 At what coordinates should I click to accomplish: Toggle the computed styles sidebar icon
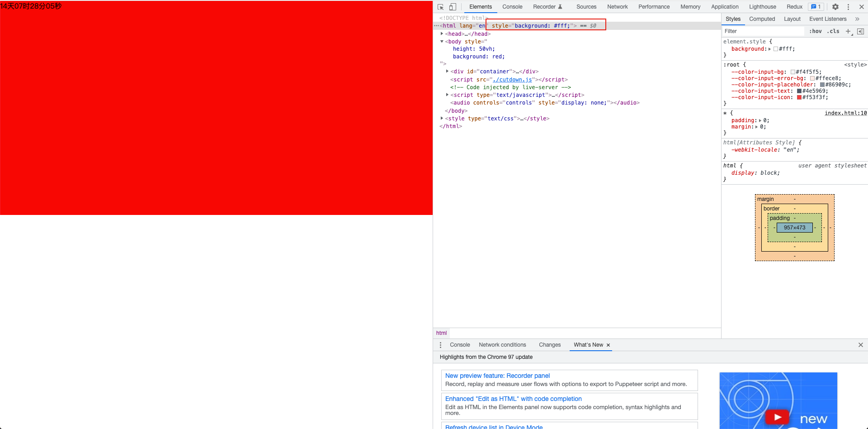coord(860,31)
